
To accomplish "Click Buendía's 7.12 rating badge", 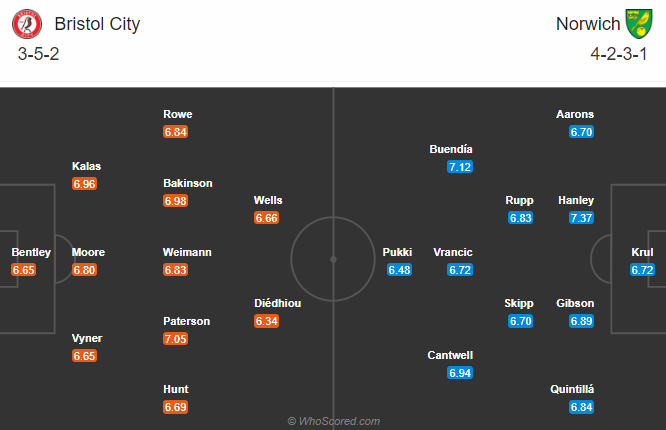I will point(460,167).
